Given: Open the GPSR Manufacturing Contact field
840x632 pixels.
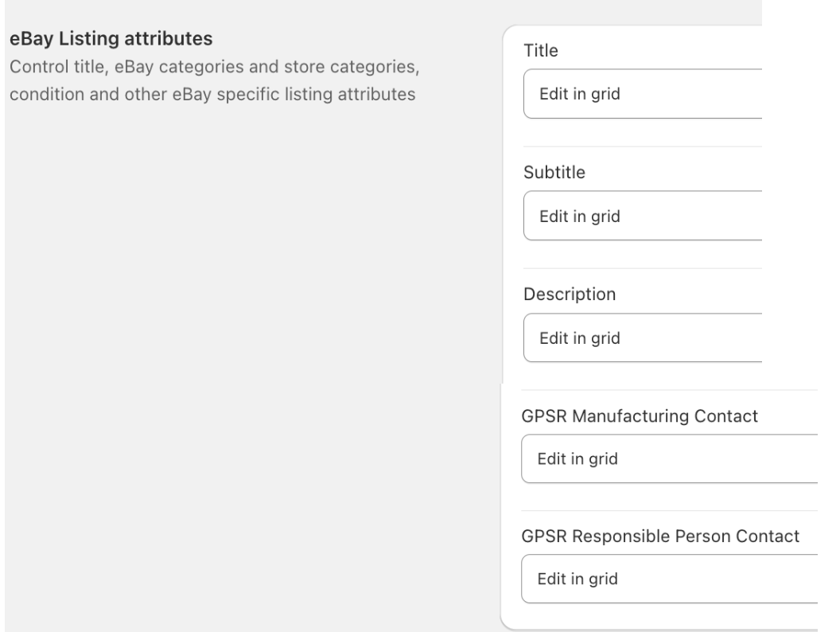Looking at the screenshot, I should coord(670,458).
